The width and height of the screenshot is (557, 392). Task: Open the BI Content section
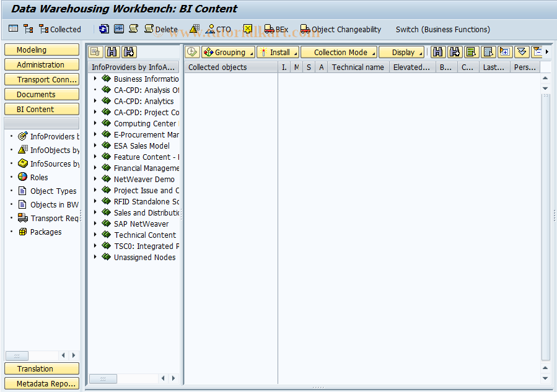pos(42,110)
